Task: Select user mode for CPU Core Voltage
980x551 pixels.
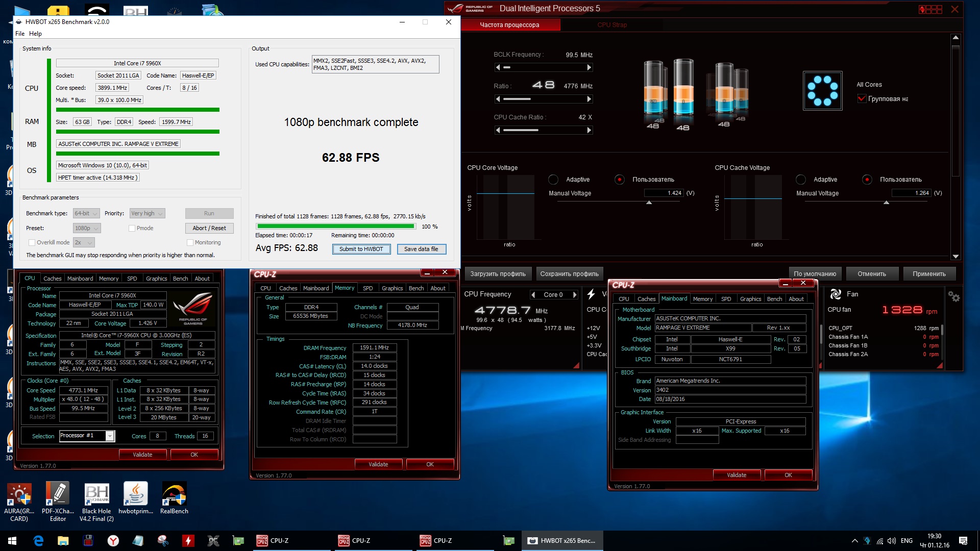Action: (620, 180)
